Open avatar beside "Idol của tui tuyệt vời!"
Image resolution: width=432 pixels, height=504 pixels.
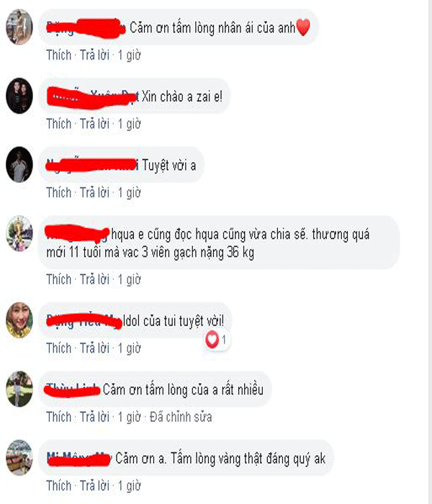pyautogui.click(x=19, y=320)
